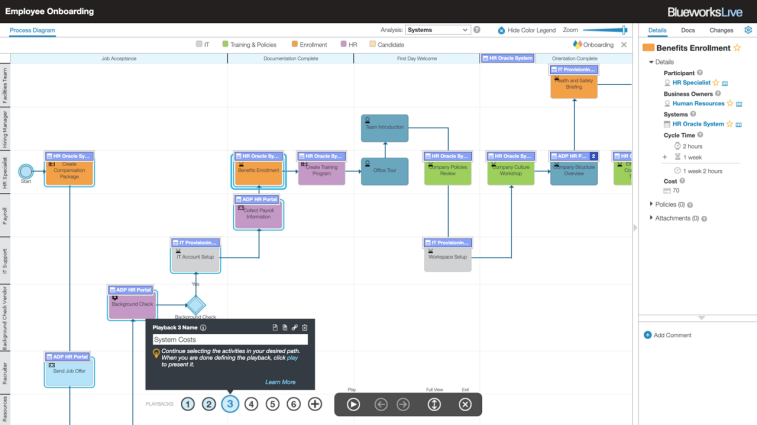Click info icon next to Playback 3 Name
Screen dimensions: 757x425
point(203,327)
